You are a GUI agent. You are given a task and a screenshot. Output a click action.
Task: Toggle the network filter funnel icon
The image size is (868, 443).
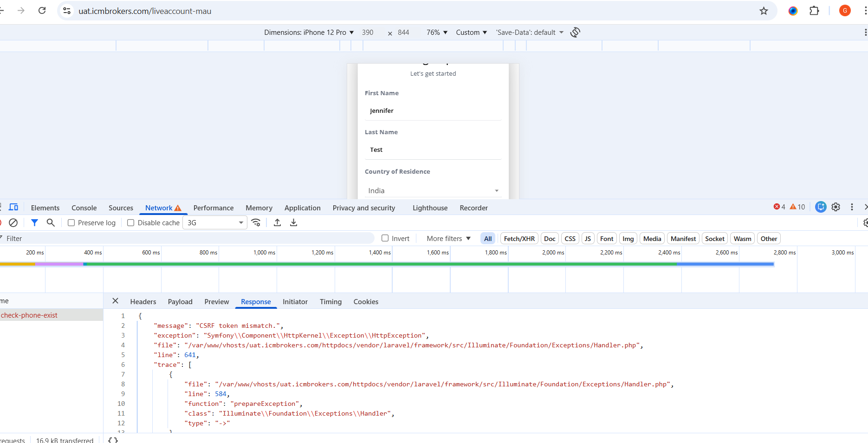(34, 223)
